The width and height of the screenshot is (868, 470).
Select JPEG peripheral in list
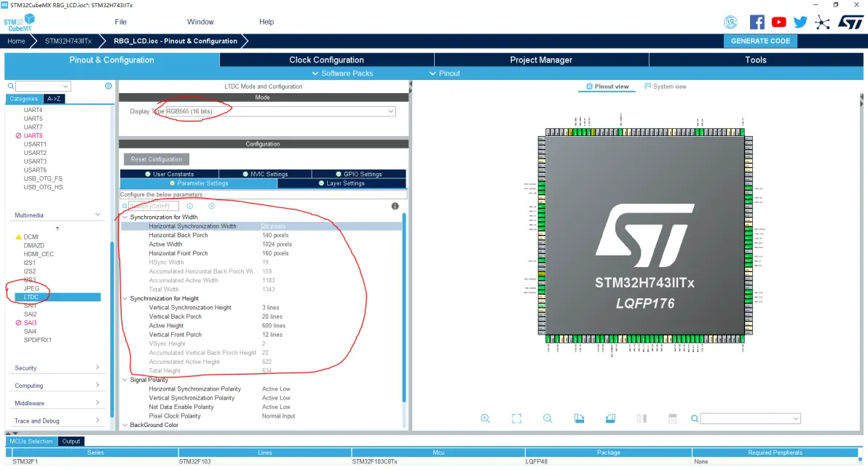pos(31,289)
